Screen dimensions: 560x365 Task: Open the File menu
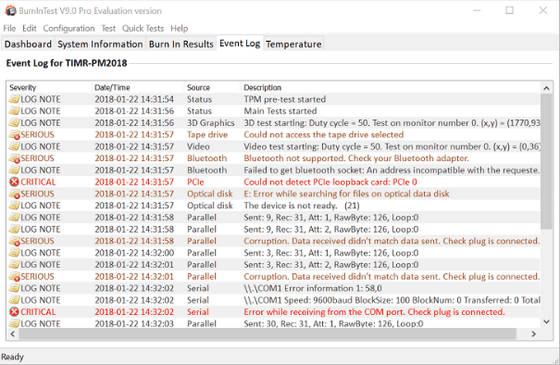(10, 29)
